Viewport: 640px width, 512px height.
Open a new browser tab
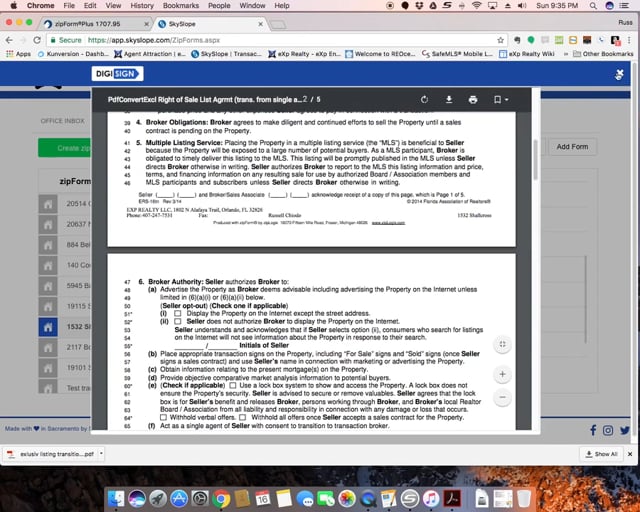[278, 25]
